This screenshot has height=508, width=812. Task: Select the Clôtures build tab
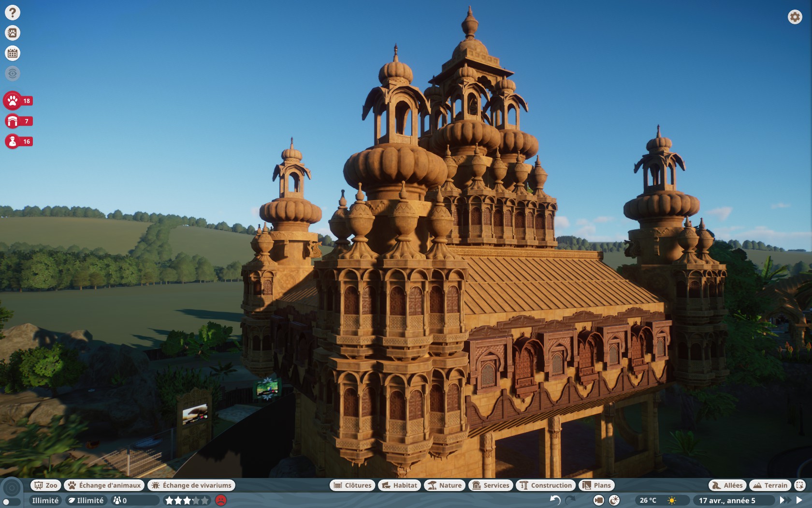pos(352,485)
